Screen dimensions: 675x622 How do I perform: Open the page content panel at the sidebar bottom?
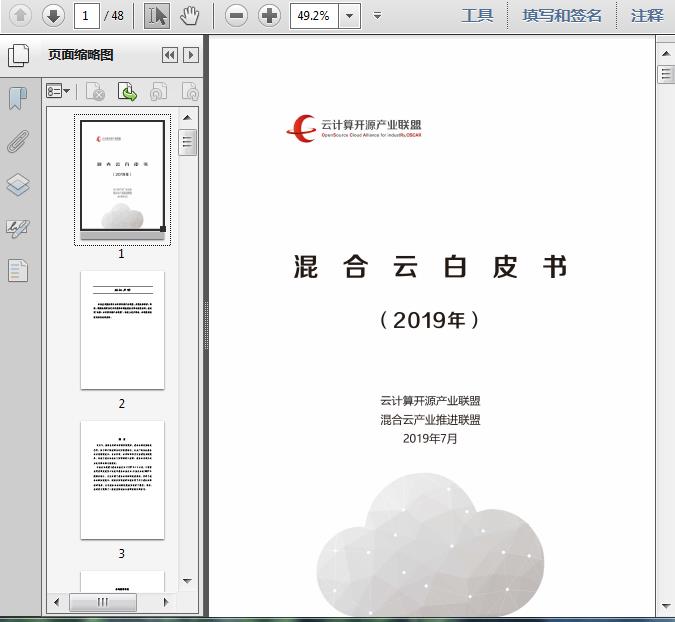point(18,271)
